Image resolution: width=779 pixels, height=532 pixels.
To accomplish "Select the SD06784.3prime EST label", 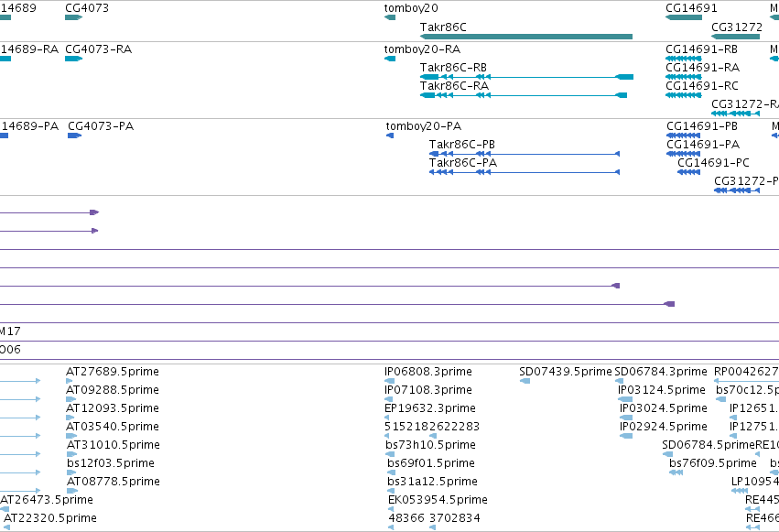I will click(661, 372).
